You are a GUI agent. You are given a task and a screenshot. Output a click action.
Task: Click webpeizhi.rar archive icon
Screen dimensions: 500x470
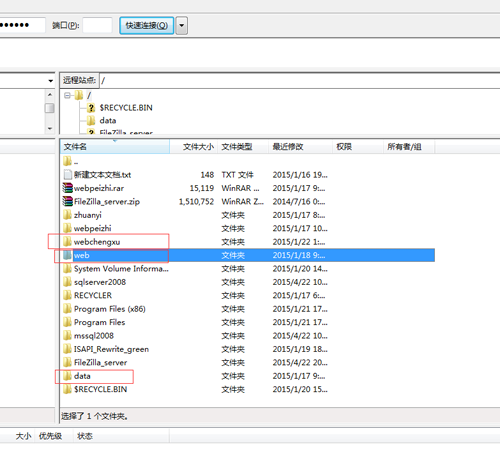click(68, 188)
